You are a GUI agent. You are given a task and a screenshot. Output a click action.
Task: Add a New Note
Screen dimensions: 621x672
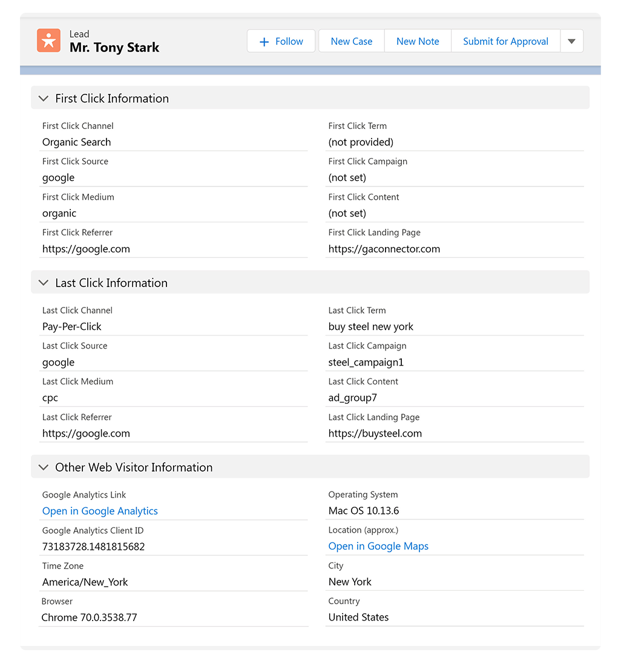tap(418, 41)
